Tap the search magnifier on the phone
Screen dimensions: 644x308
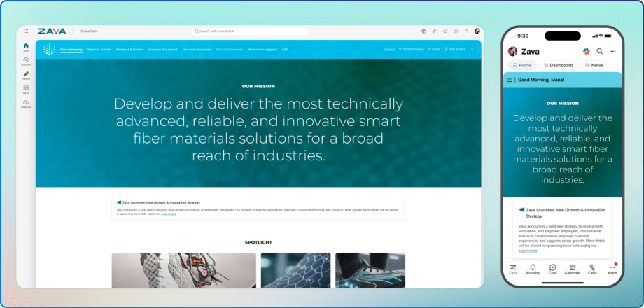[x=600, y=51]
